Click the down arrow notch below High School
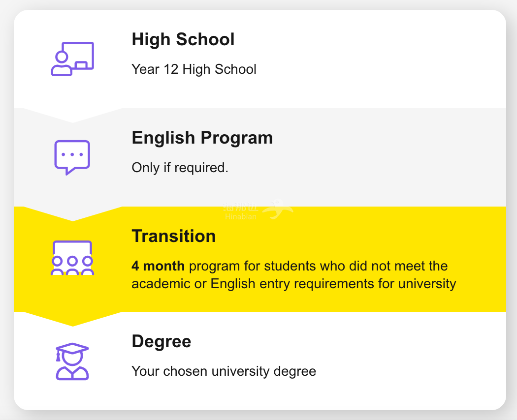Screen dimensions: 517x420 click(x=72, y=116)
